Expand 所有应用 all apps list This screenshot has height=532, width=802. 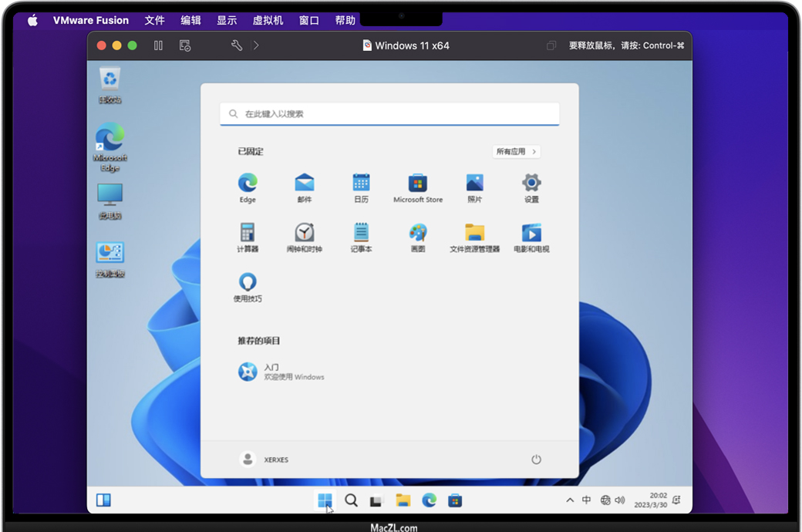tap(516, 152)
